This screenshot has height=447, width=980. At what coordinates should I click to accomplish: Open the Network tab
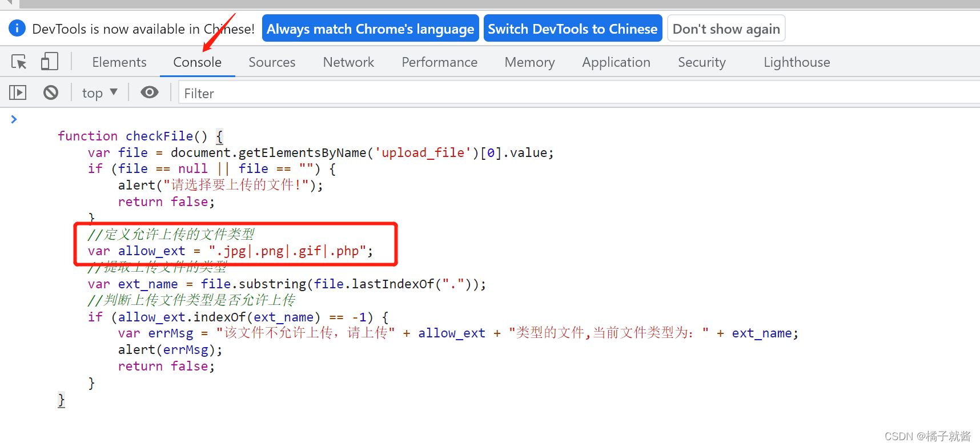[x=348, y=62]
